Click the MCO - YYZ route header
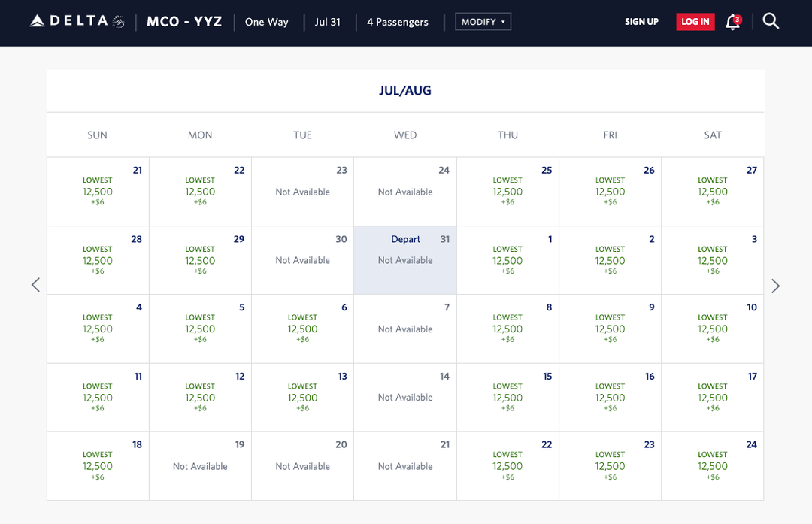Screen dimensions: 812x524 tap(184, 22)
